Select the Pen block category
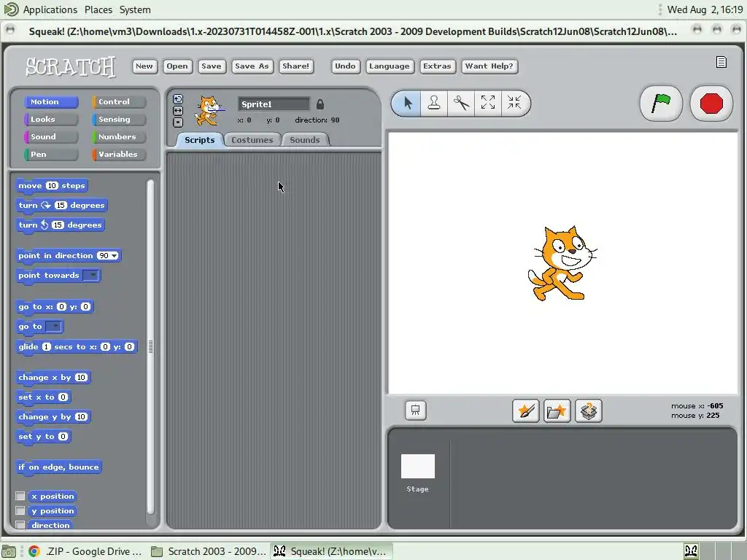This screenshot has width=747, height=560. 50,155
